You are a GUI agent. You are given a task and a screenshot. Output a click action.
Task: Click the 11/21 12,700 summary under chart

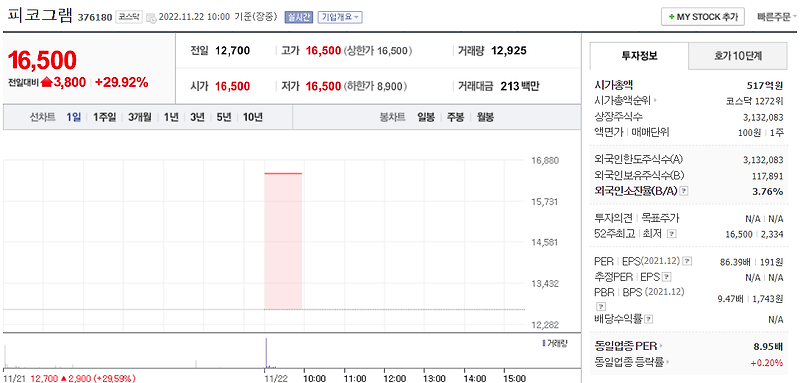pyautogui.click(x=70, y=378)
